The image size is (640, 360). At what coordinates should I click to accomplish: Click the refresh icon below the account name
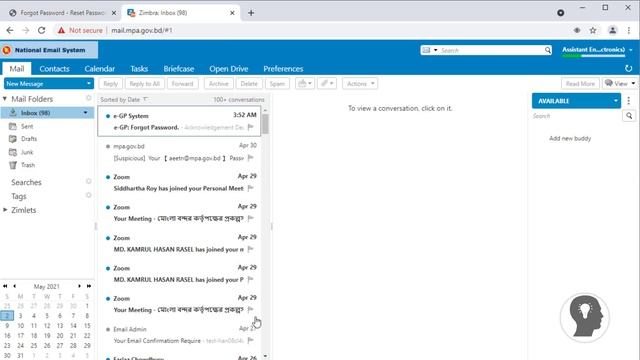coord(629,68)
